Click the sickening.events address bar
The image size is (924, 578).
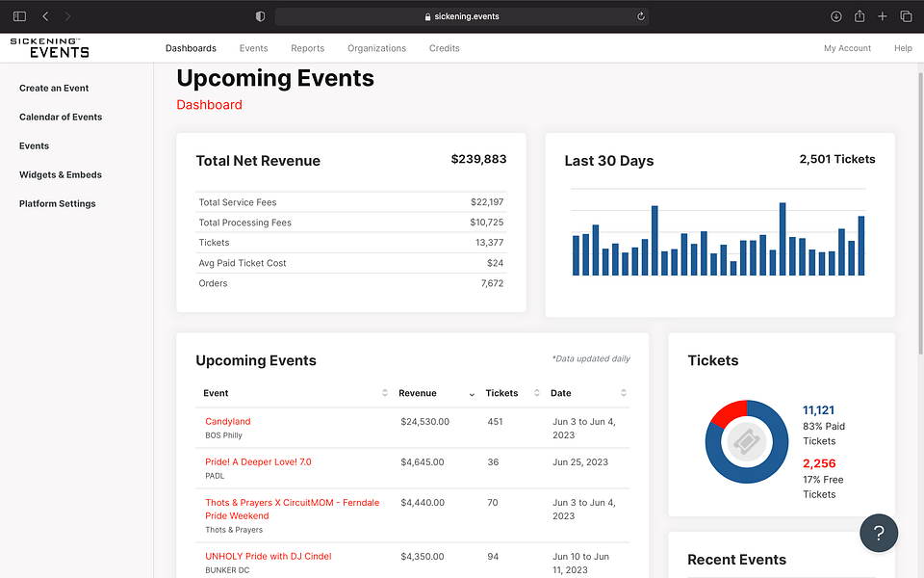[461, 16]
